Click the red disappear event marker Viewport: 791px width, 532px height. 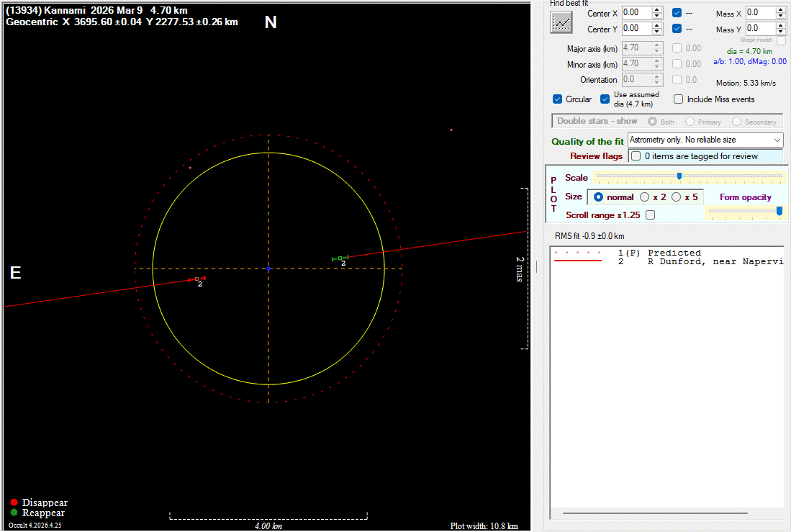(x=197, y=279)
